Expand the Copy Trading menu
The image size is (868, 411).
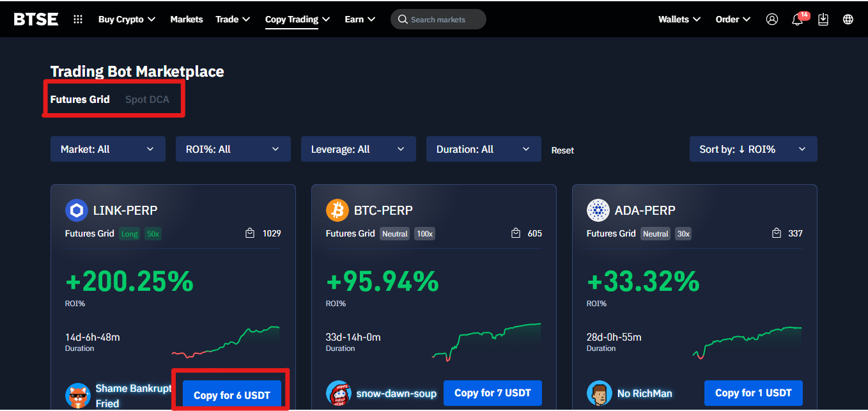coord(297,19)
